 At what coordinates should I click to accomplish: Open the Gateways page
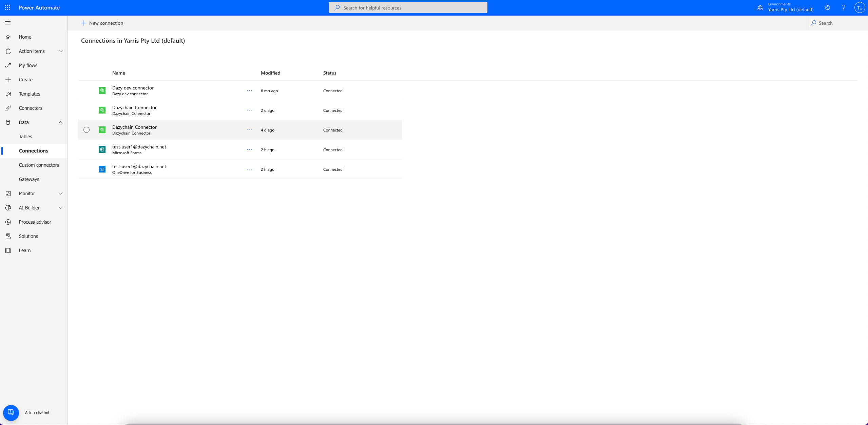(29, 179)
